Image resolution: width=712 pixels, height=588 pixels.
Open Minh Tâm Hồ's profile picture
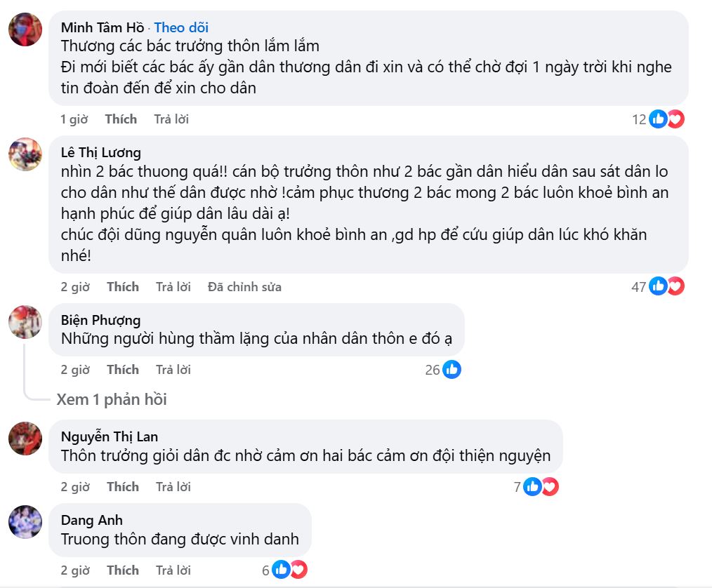pos(25,29)
